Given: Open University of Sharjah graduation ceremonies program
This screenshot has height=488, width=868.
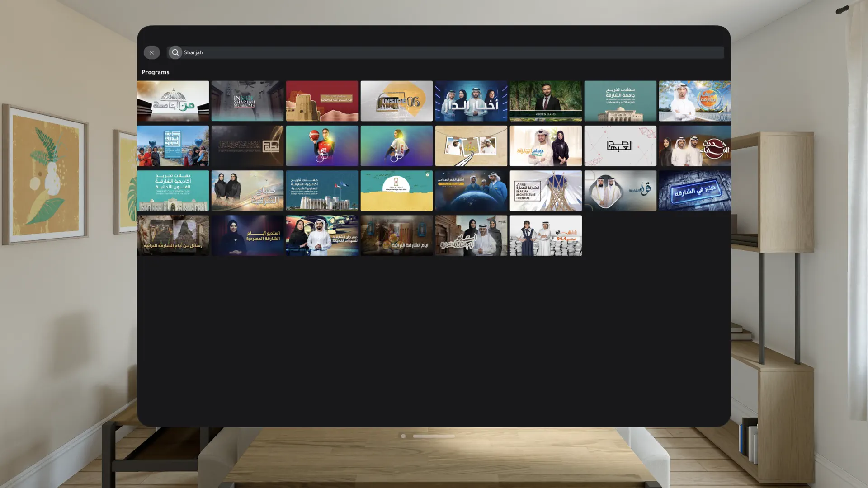Looking at the screenshot, I should tap(620, 101).
